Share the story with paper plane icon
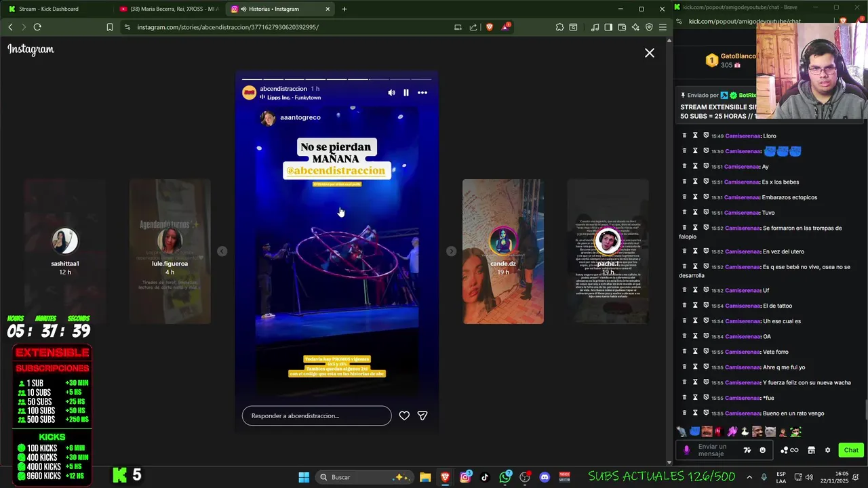The height and width of the screenshot is (488, 868). click(x=422, y=415)
